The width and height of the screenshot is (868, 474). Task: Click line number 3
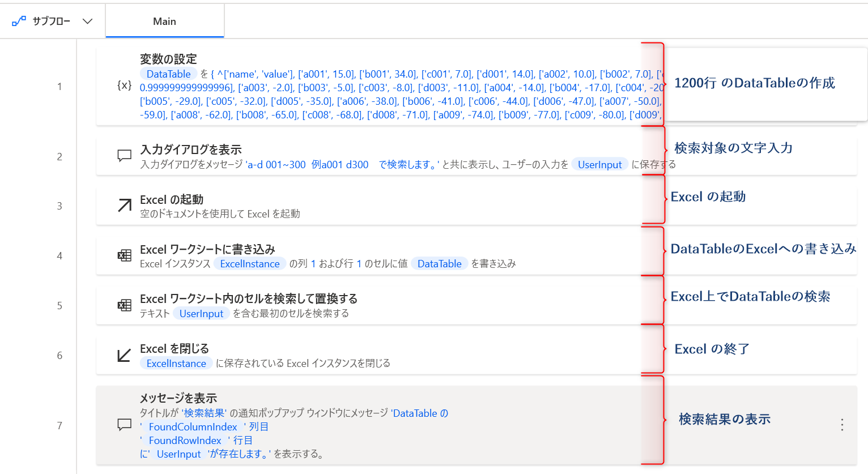point(59,206)
